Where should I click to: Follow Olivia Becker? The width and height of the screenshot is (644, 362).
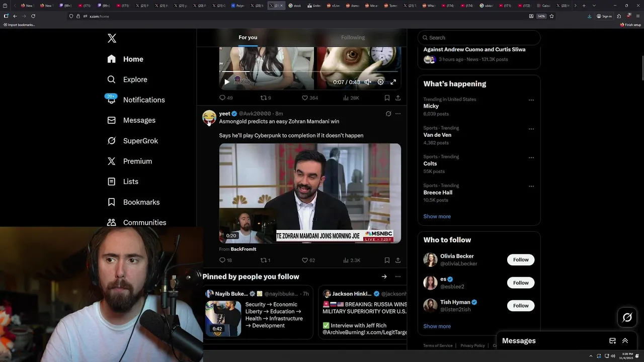pyautogui.click(x=521, y=260)
